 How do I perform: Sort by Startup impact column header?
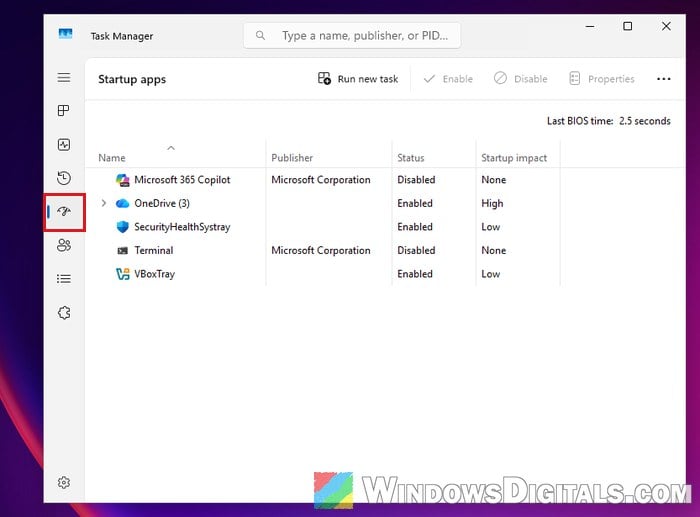(514, 158)
